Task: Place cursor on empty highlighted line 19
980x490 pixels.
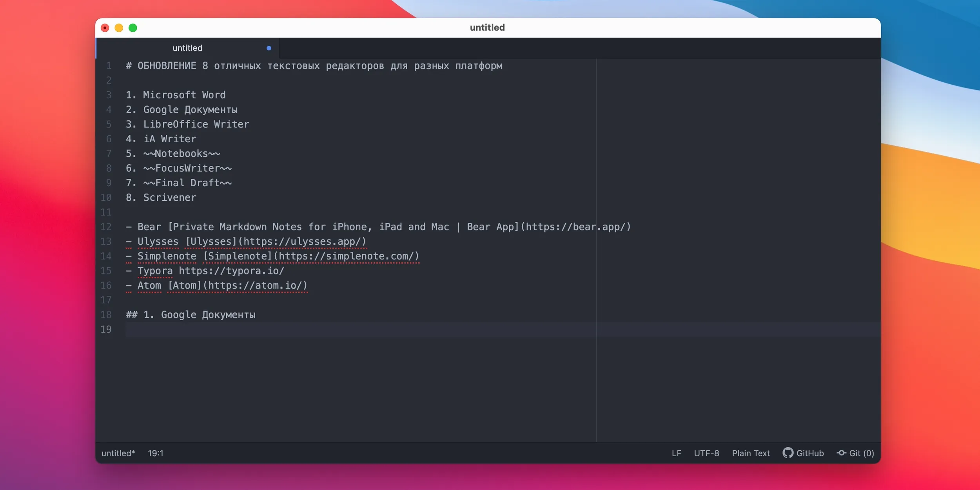Action: pyautogui.click(x=503, y=330)
